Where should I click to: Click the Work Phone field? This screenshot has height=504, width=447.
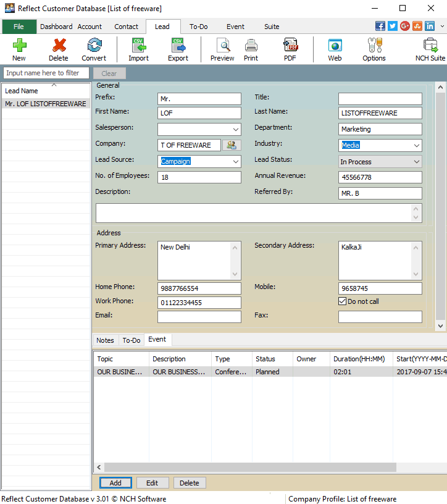[199, 303]
